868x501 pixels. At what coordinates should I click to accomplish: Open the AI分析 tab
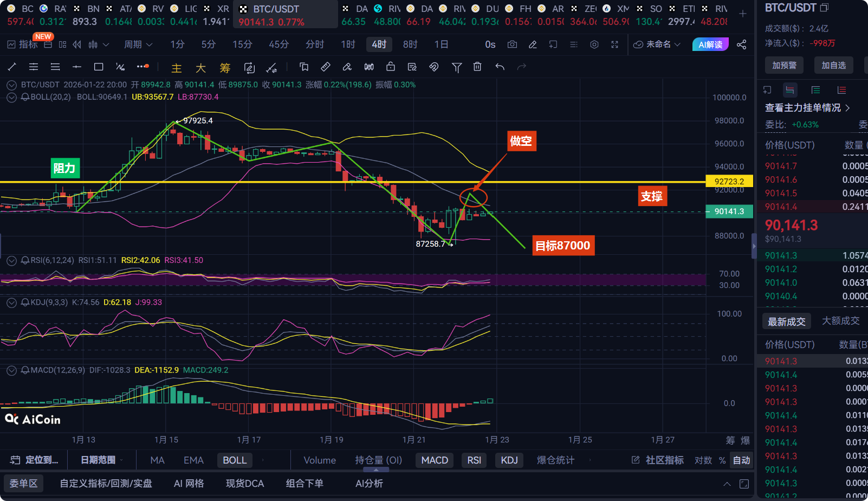coord(369,483)
